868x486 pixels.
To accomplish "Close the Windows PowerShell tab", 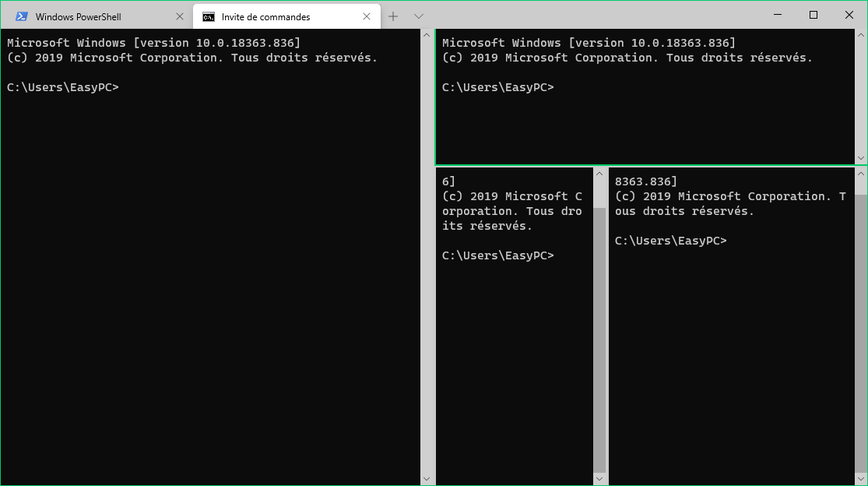I will pyautogui.click(x=179, y=16).
